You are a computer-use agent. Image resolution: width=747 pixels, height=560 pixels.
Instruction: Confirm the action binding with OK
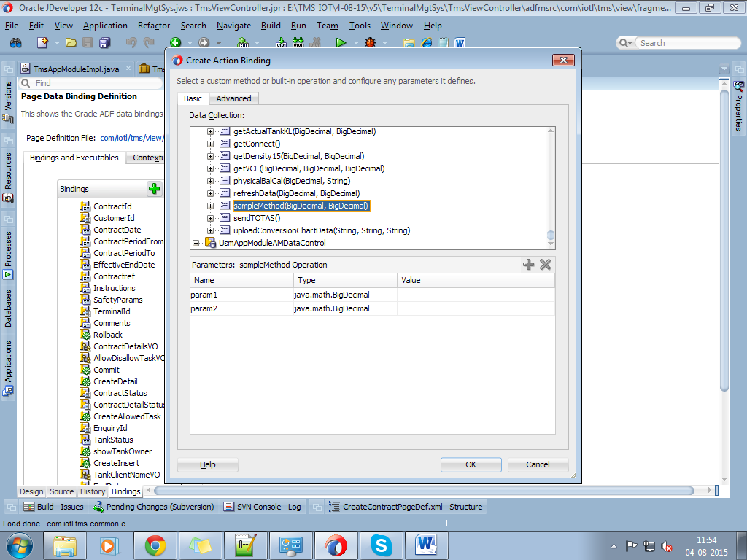click(471, 464)
